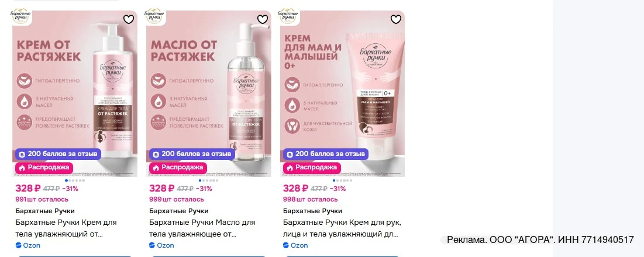Image resolution: width=644 pixels, height=257 pixels.
Task: Click brand logo on third product image
Action: [x=287, y=16]
